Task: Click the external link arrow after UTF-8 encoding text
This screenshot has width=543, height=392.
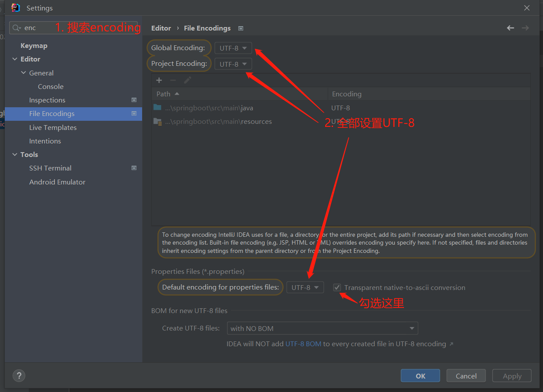Action: point(451,344)
